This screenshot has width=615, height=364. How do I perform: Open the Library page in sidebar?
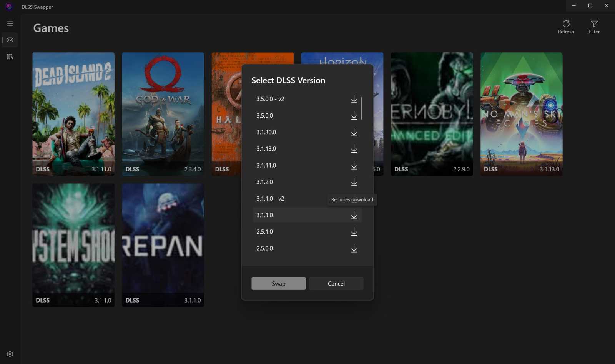pyautogui.click(x=10, y=57)
